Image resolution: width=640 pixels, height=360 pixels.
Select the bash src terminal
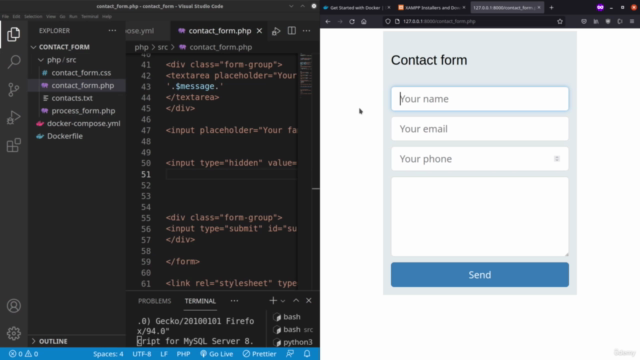pos(293,330)
